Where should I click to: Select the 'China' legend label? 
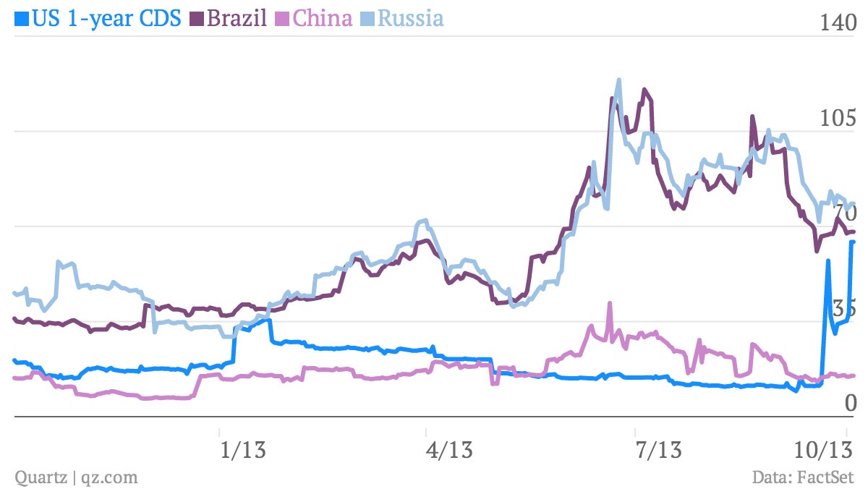tap(323, 18)
